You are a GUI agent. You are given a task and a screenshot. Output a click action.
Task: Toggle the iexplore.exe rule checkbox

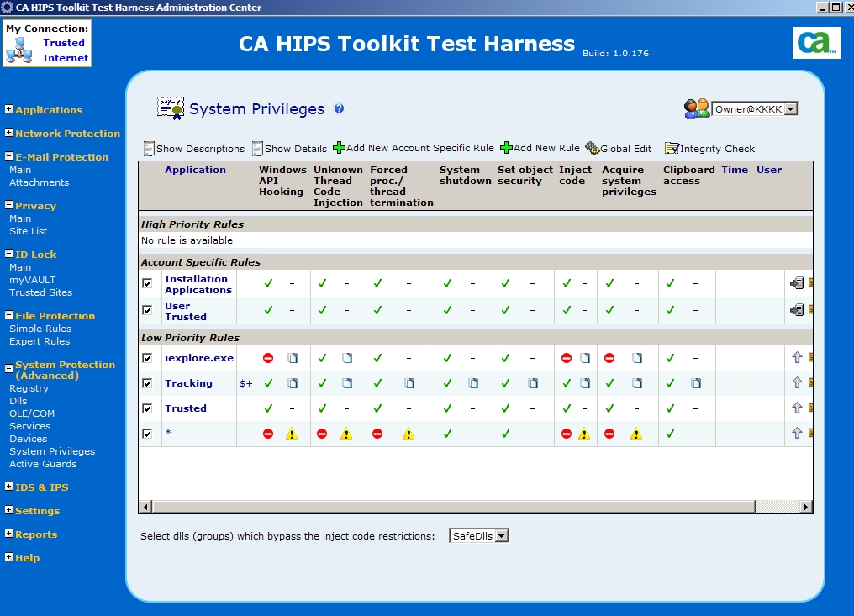(x=147, y=358)
